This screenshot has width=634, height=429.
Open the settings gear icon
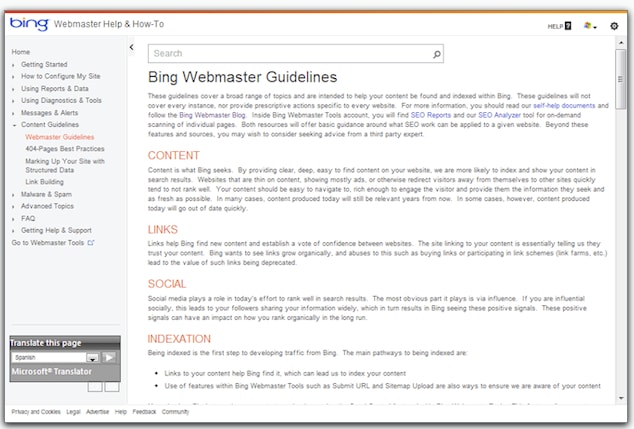[614, 26]
